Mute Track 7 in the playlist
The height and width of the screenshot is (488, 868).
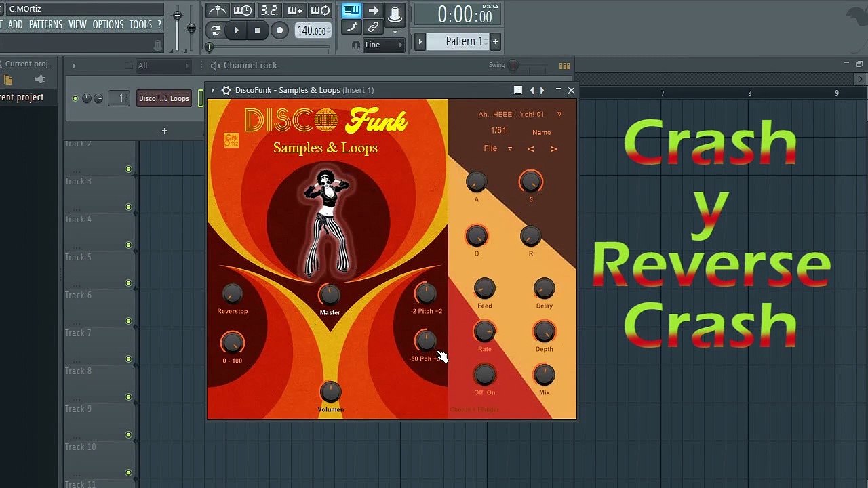click(x=128, y=359)
